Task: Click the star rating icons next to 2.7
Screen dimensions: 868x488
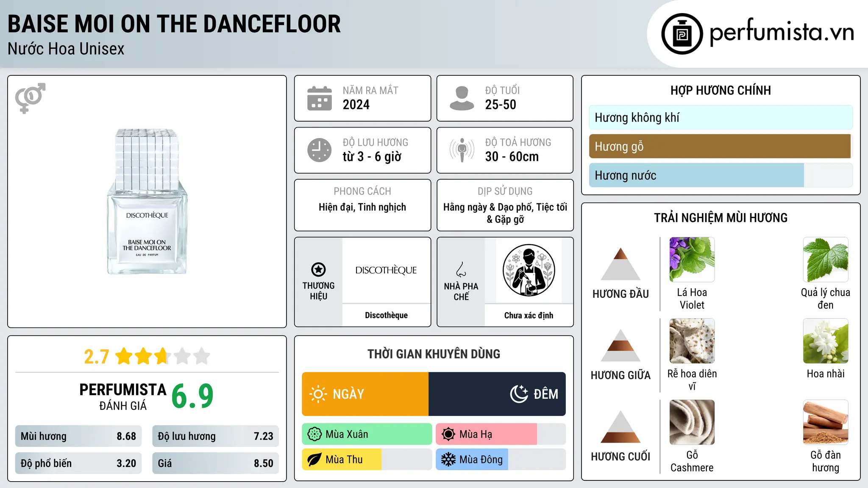Action: coord(163,356)
